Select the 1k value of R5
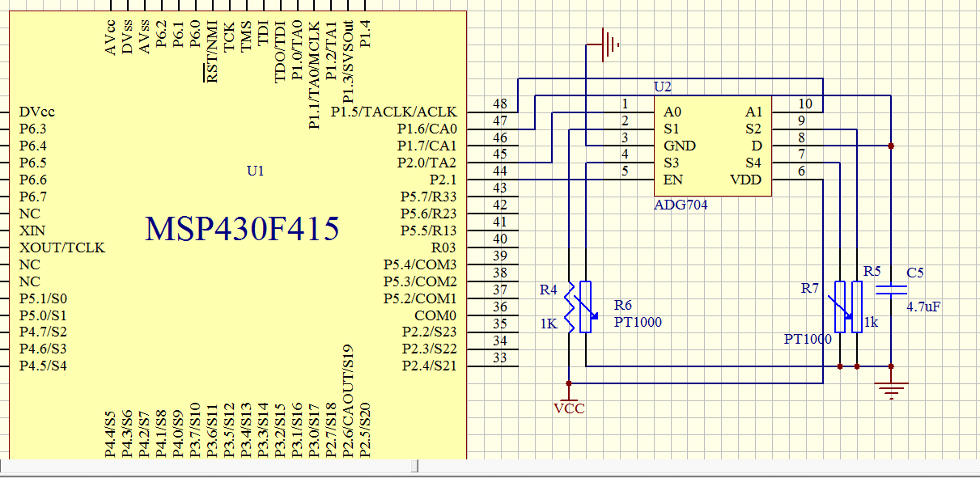Screen dimensions: 980x478 (871, 322)
